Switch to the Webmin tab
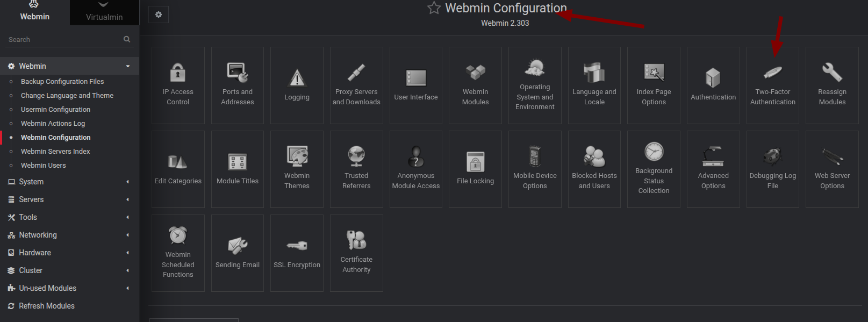 tap(35, 12)
